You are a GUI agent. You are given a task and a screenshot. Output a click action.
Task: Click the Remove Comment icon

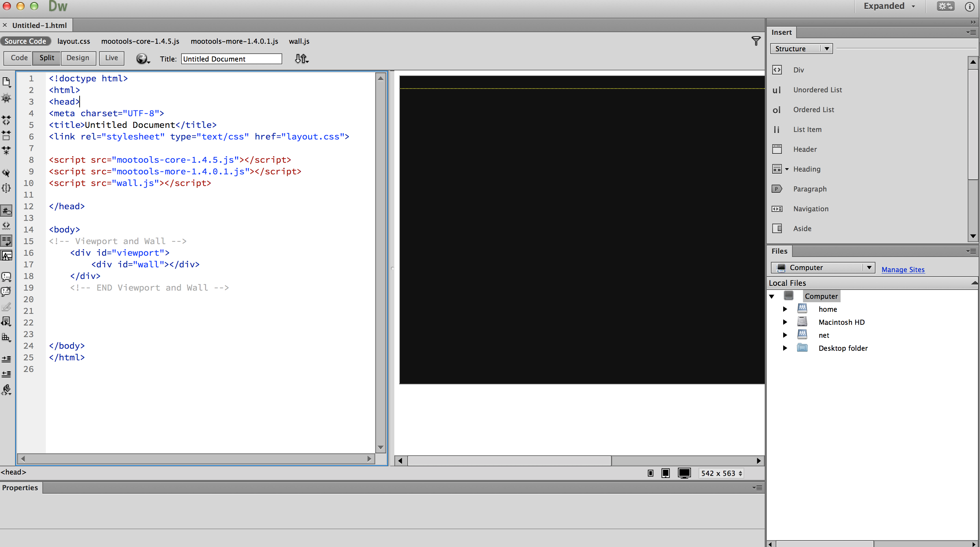(x=6, y=292)
